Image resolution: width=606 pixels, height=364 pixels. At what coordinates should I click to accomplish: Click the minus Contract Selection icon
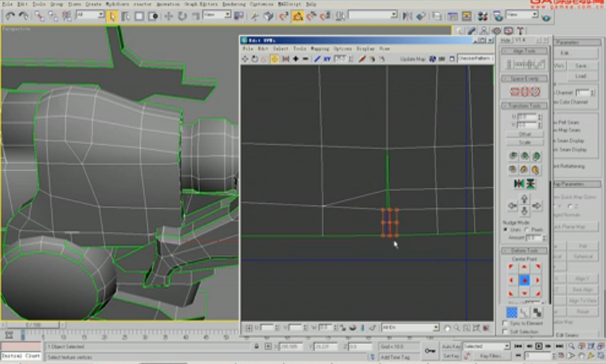pyautogui.click(x=305, y=59)
